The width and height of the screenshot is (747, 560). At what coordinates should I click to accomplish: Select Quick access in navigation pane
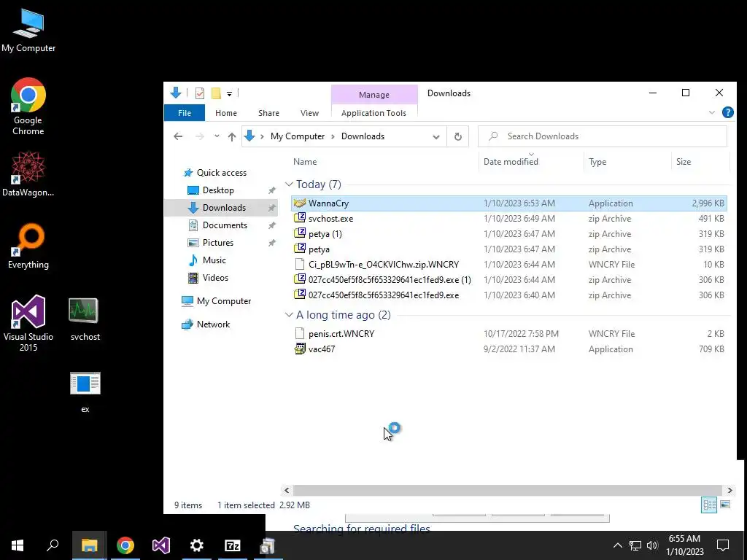[x=222, y=173]
